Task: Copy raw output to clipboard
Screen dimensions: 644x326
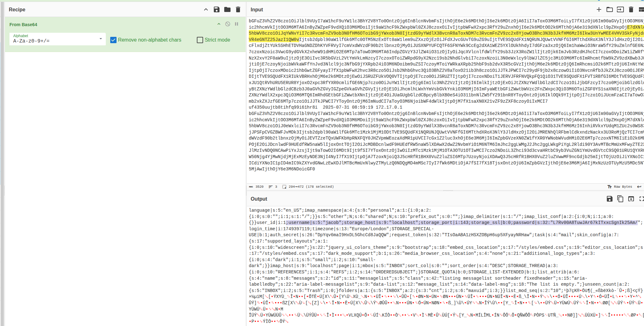Action: [x=620, y=199]
